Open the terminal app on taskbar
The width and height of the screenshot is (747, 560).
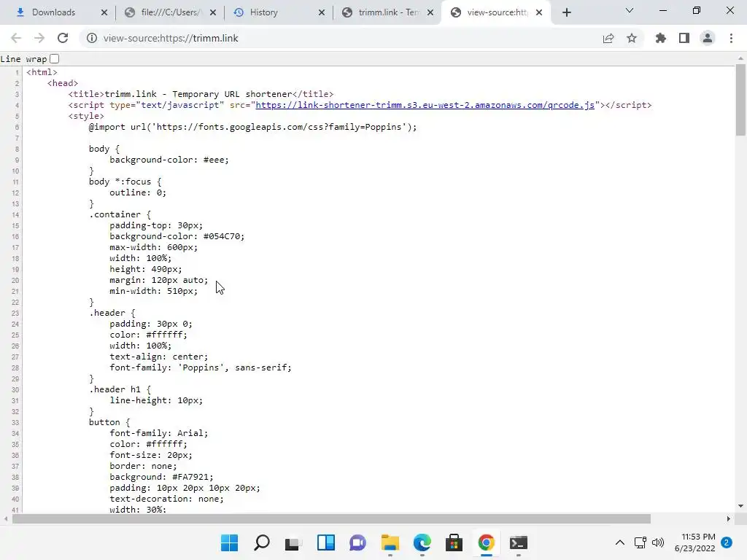tap(519, 542)
